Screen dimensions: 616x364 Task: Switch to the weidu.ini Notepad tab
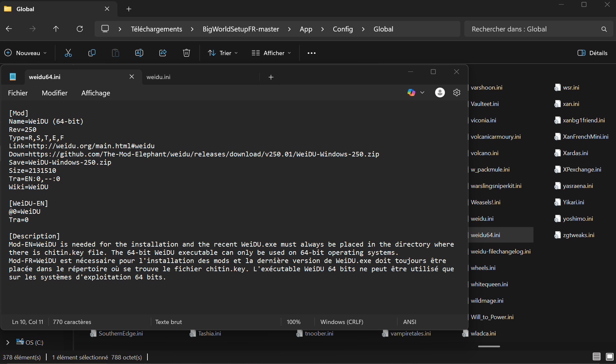click(x=201, y=77)
